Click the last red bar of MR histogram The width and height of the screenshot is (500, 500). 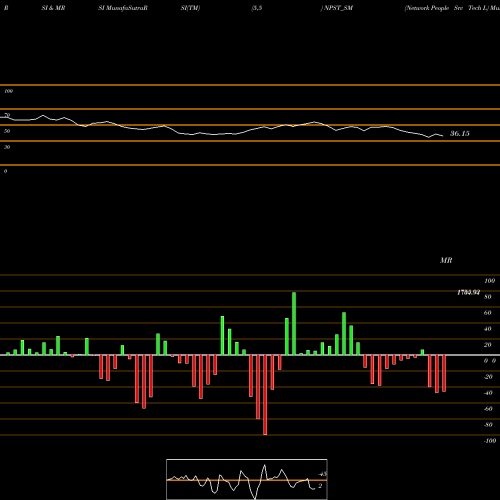point(444,373)
